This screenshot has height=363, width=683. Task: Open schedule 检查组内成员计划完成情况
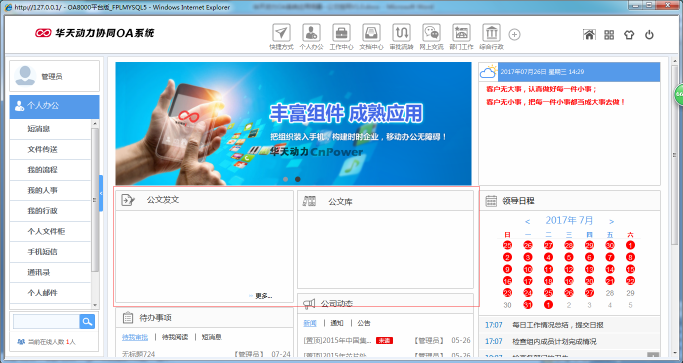(554, 341)
